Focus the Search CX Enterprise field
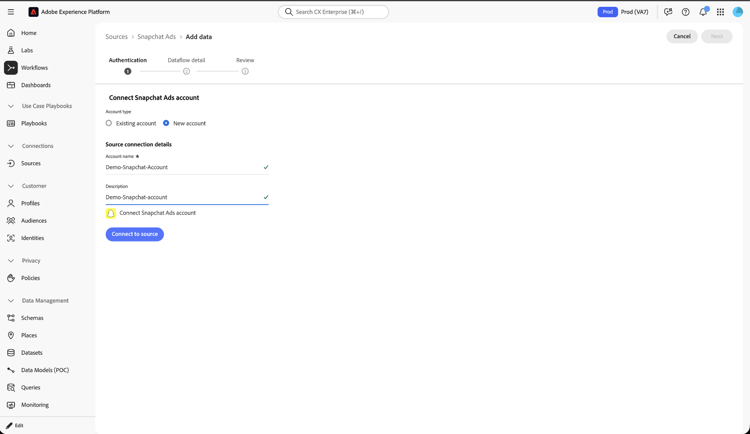 [x=333, y=12]
